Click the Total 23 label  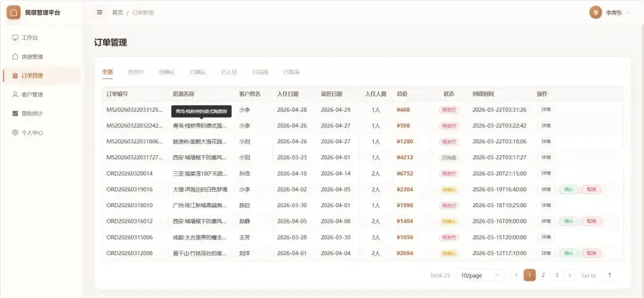click(440, 275)
